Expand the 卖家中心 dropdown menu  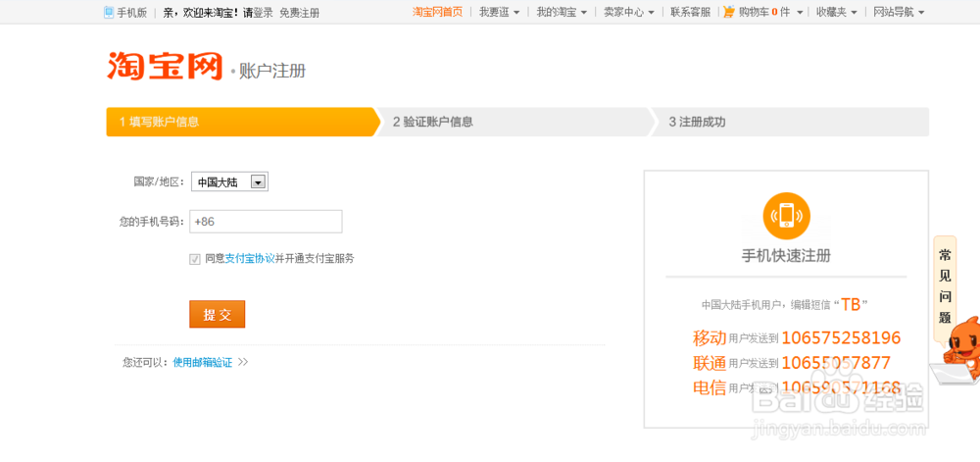(628, 13)
